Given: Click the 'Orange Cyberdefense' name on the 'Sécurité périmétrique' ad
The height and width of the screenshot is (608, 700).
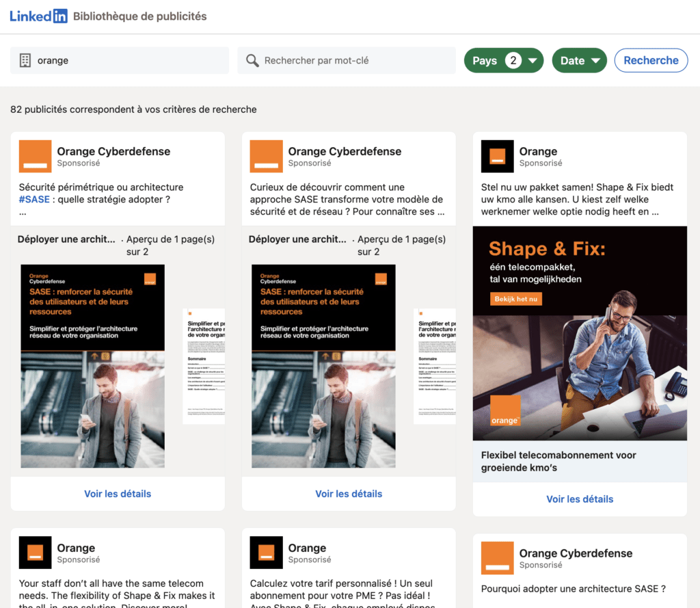Looking at the screenshot, I should coord(113,151).
